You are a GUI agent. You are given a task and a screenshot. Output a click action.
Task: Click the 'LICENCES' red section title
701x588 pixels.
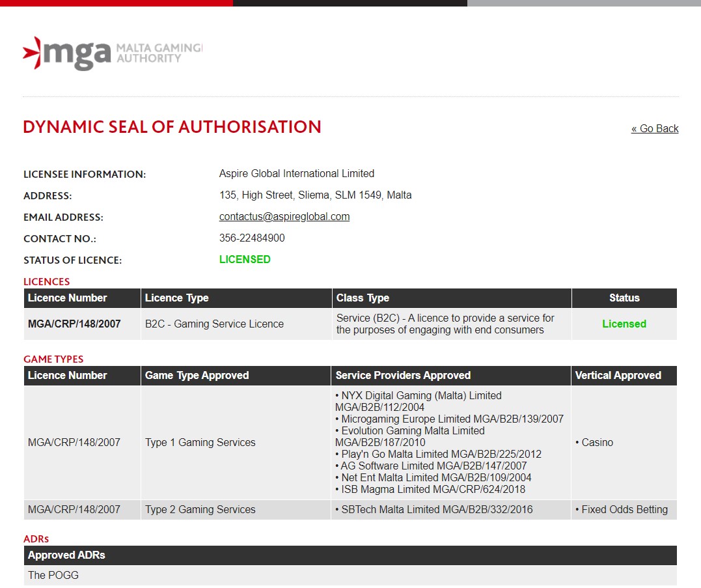[46, 282]
